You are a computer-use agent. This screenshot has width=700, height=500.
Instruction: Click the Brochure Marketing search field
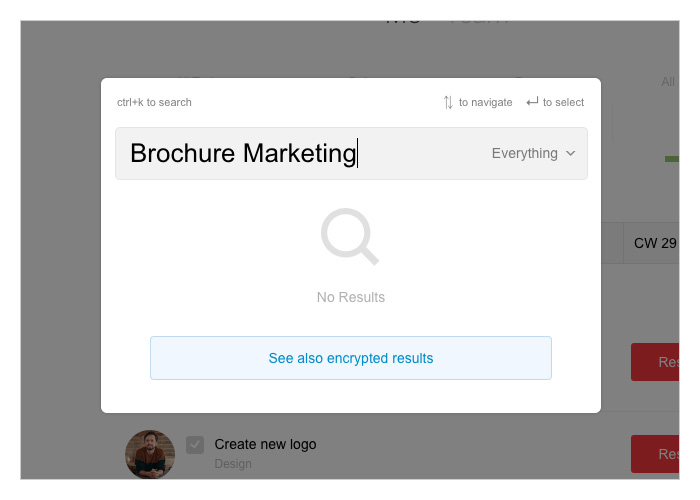point(351,153)
